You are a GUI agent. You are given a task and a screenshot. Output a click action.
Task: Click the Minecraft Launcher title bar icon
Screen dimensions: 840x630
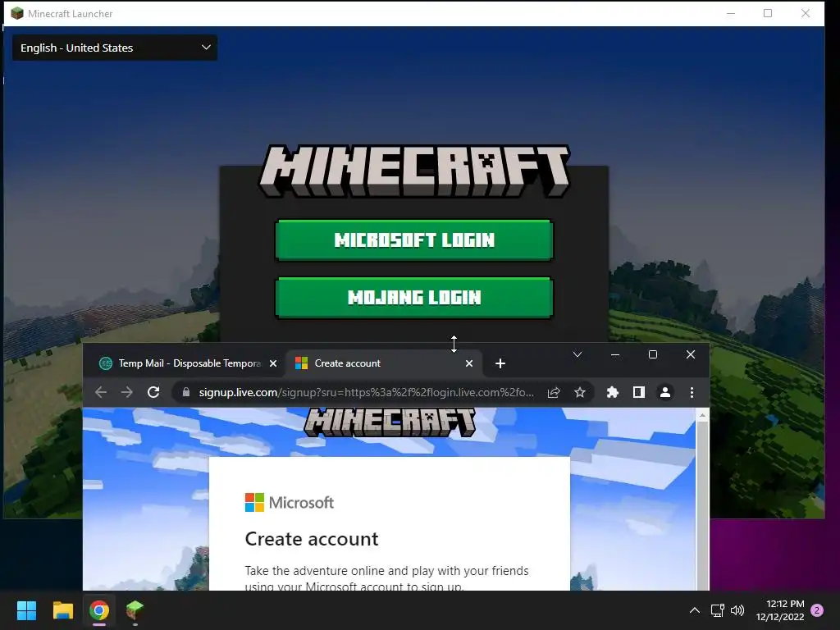click(17, 13)
